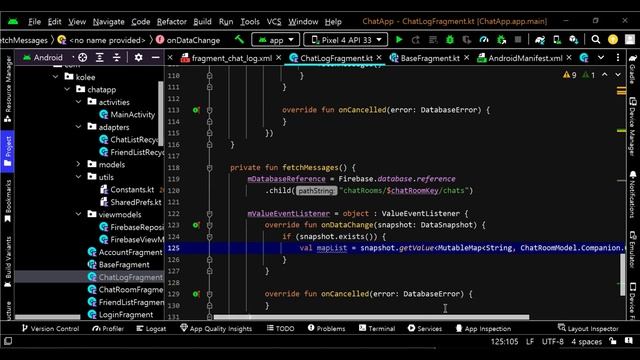Screen dimensions: 640x360
Task: Open SDK Manager toolbar icon
Action: pos(573,40)
